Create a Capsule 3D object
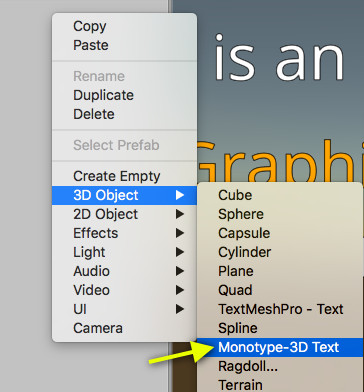The width and height of the screenshot is (364, 392). coord(279,233)
